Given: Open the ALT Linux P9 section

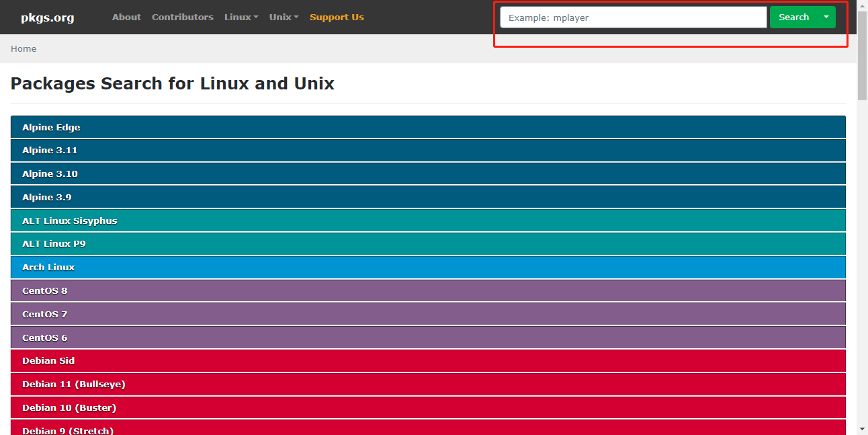Looking at the screenshot, I should point(427,243).
